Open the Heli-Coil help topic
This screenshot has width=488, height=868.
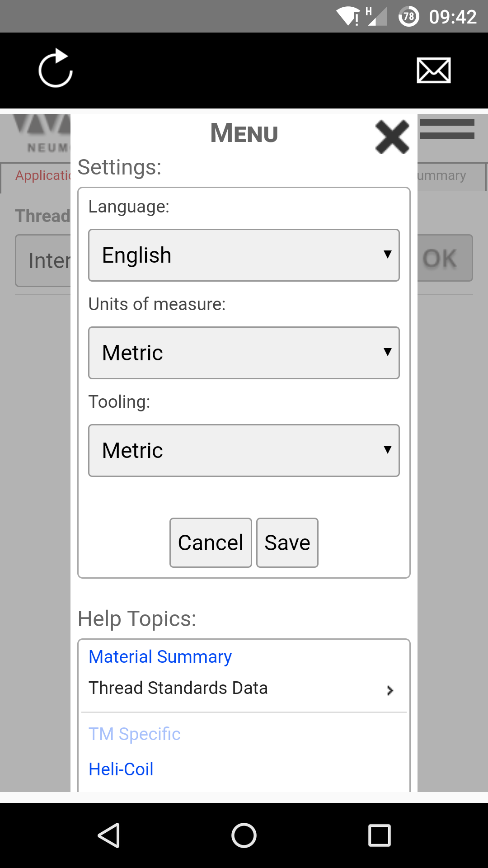(x=121, y=769)
